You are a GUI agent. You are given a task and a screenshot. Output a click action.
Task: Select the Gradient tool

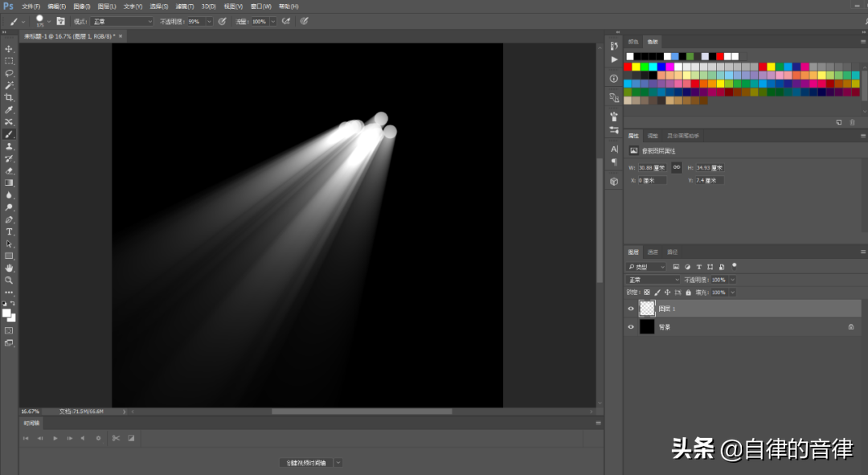[9, 182]
